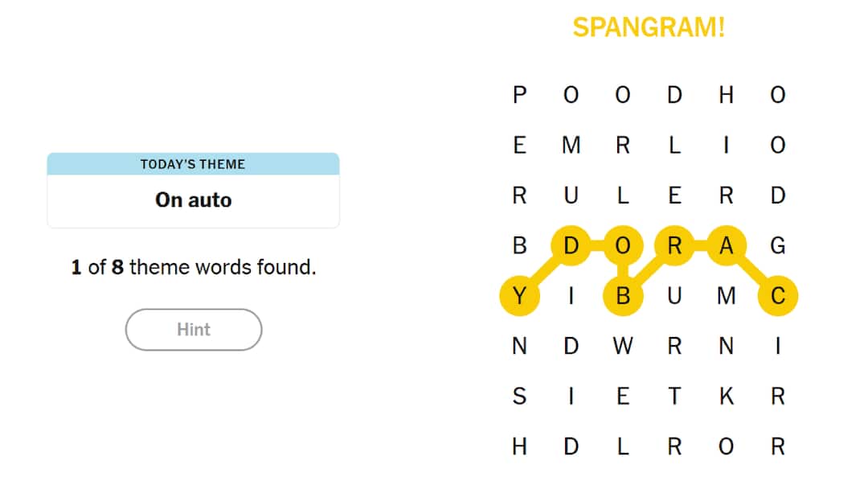The width and height of the screenshot is (868, 489).
Task: Click the highlighted letter R in the spangram
Action: coord(675,246)
